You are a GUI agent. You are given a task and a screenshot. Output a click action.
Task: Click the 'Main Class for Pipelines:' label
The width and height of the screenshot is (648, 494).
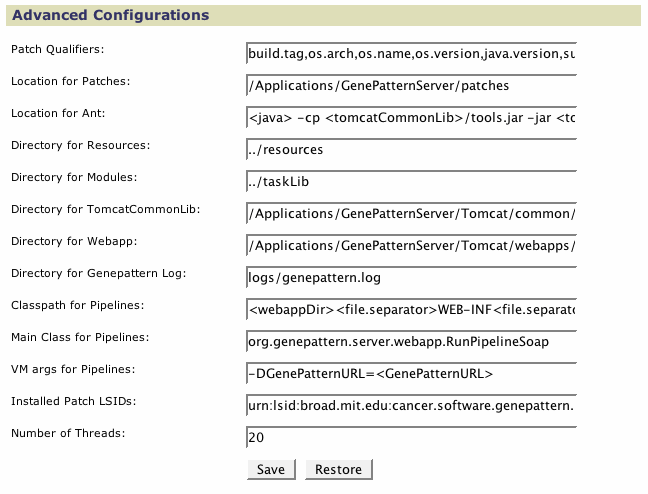[x=80, y=337]
